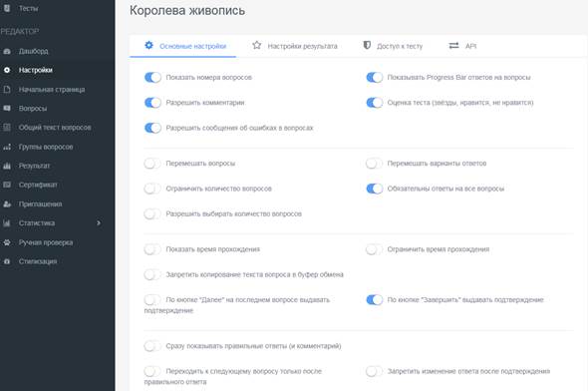Click the Дашборд icon in sidebar
The width and height of the screenshot is (588, 391).
[x=7, y=51]
